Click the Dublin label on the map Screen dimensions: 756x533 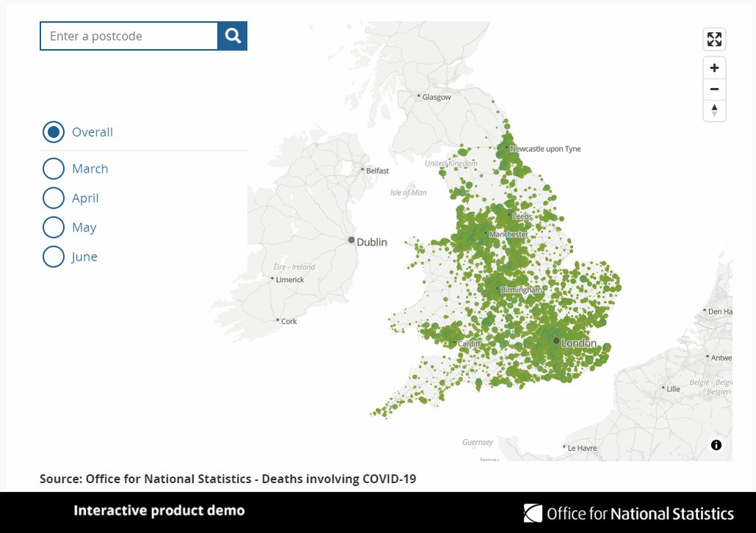372,242
